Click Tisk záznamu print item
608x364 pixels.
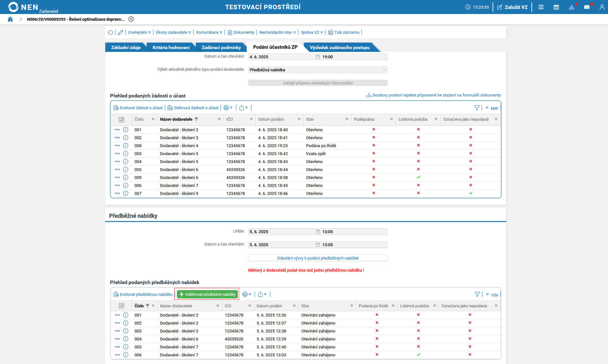pyautogui.click(x=344, y=32)
